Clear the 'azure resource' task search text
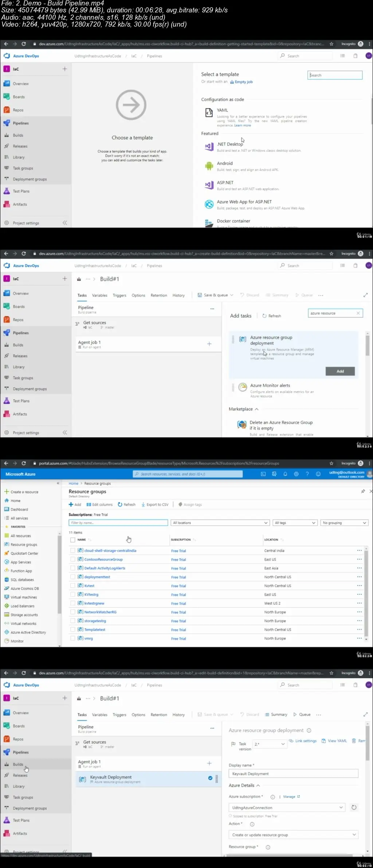Screen dimensions: 373x868 coord(358,313)
